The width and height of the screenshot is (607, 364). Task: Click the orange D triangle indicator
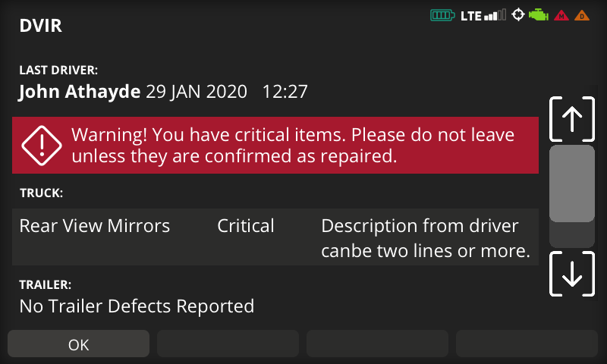pyautogui.click(x=582, y=16)
